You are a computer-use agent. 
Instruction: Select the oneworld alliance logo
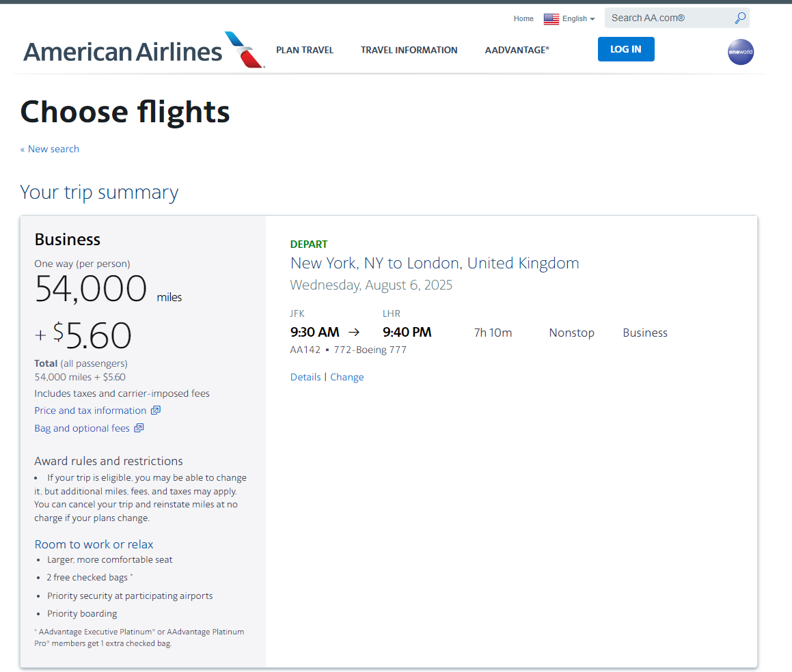pos(741,52)
